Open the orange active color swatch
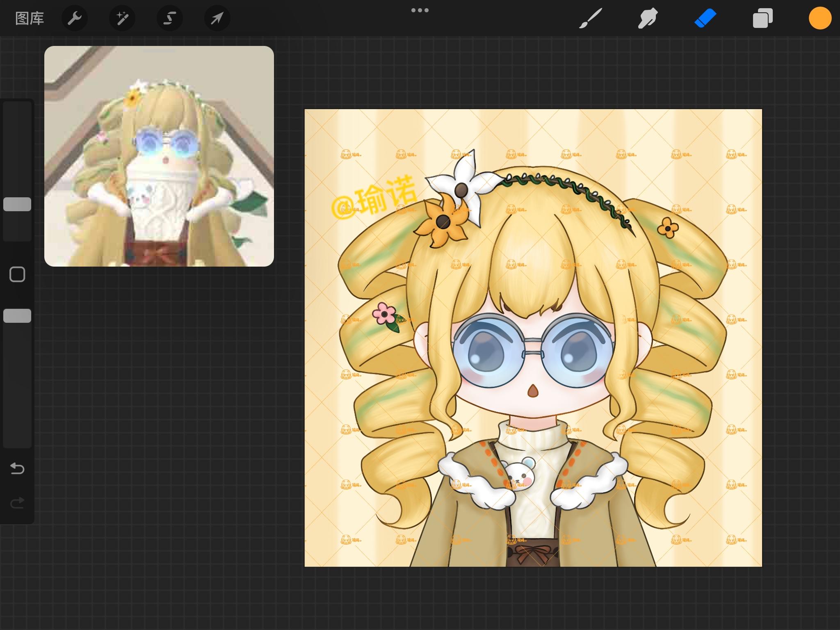This screenshot has width=840, height=630. coord(820,18)
